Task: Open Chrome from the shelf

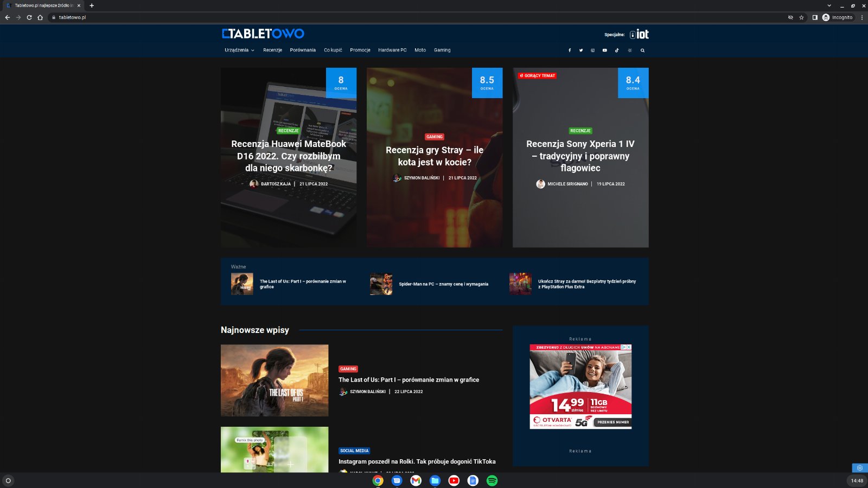Action: point(378,480)
